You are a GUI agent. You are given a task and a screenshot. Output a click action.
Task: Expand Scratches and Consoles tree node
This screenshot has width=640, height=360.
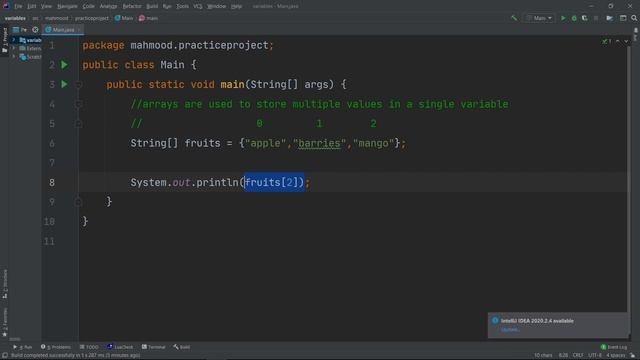pos(14,57)
